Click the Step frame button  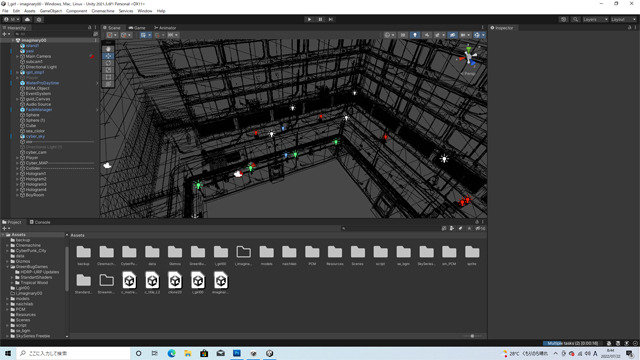click(331, 19)
